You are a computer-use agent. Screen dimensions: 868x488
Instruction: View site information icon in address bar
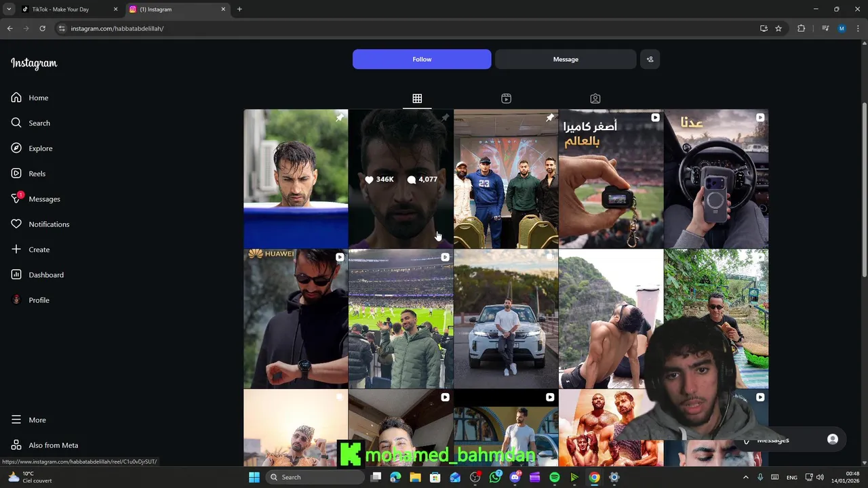[x=62, y=28]
